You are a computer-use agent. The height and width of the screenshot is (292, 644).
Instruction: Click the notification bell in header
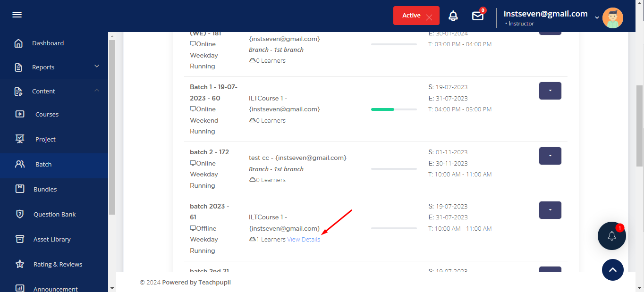(x=453, y=16)
